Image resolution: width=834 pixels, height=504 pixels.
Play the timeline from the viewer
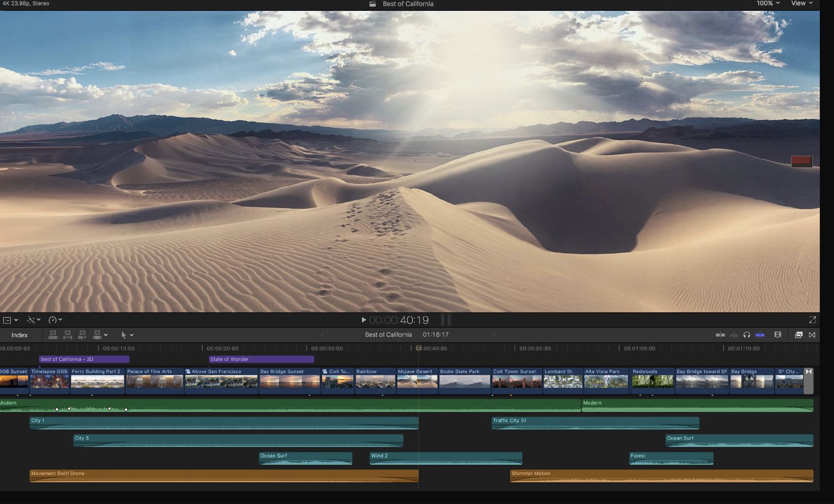[x=364, y=320]
